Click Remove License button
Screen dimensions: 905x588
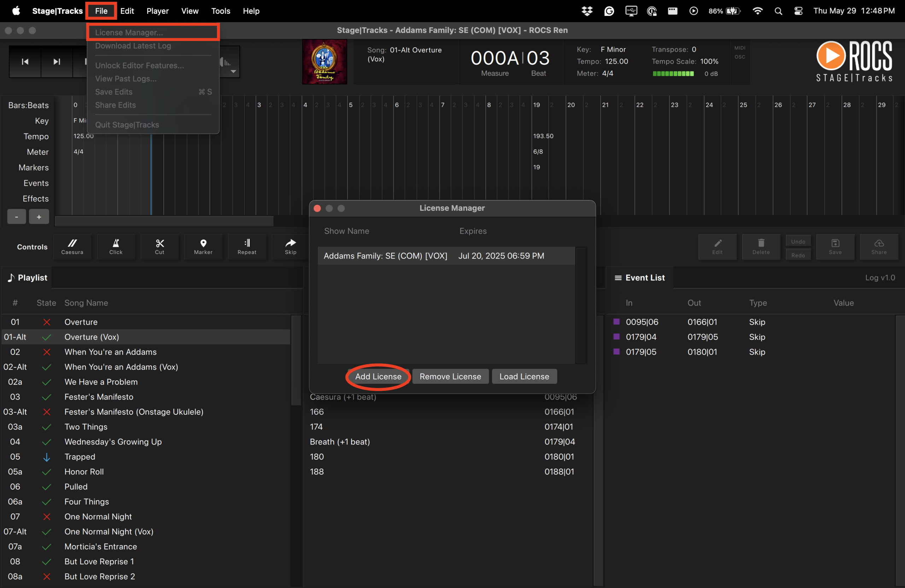pyautogui.click(x=450, y=377)
